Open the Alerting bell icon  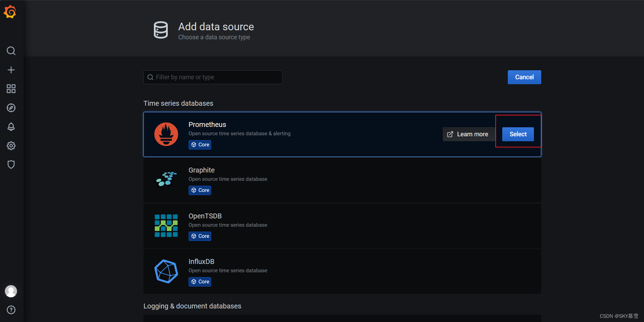[11, 127]
